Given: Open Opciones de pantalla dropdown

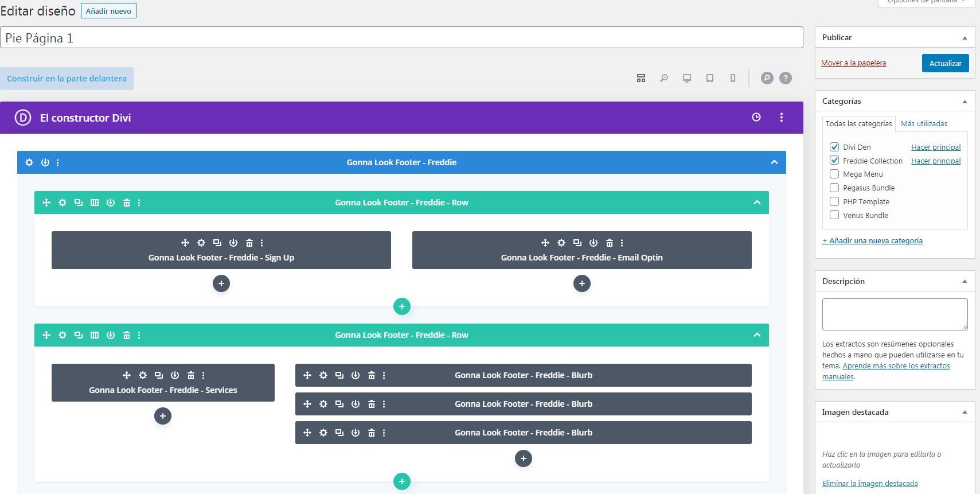Looking at the screenshot, I should coord(926,2).
